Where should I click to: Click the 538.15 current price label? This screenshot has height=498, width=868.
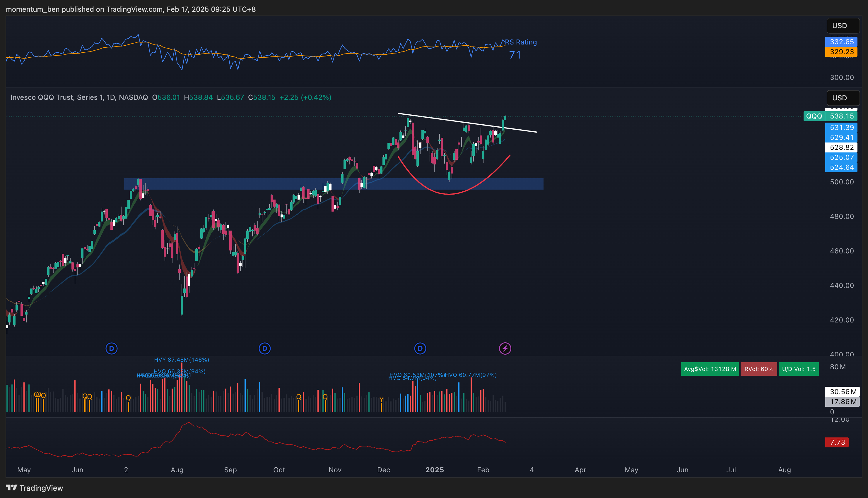coord(842,116)
